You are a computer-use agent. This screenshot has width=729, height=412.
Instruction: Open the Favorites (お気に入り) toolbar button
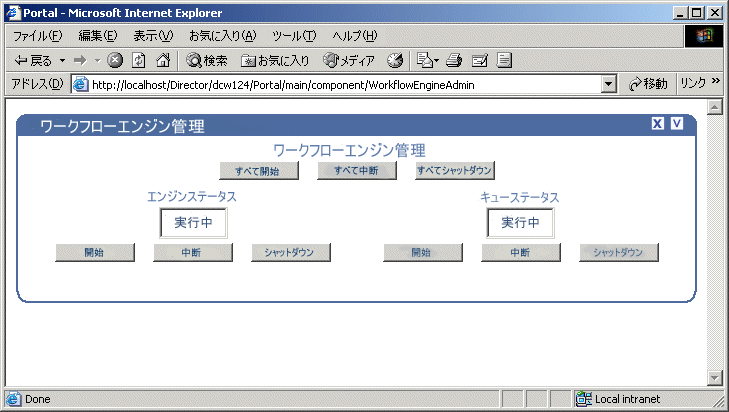tap(275, 60)
